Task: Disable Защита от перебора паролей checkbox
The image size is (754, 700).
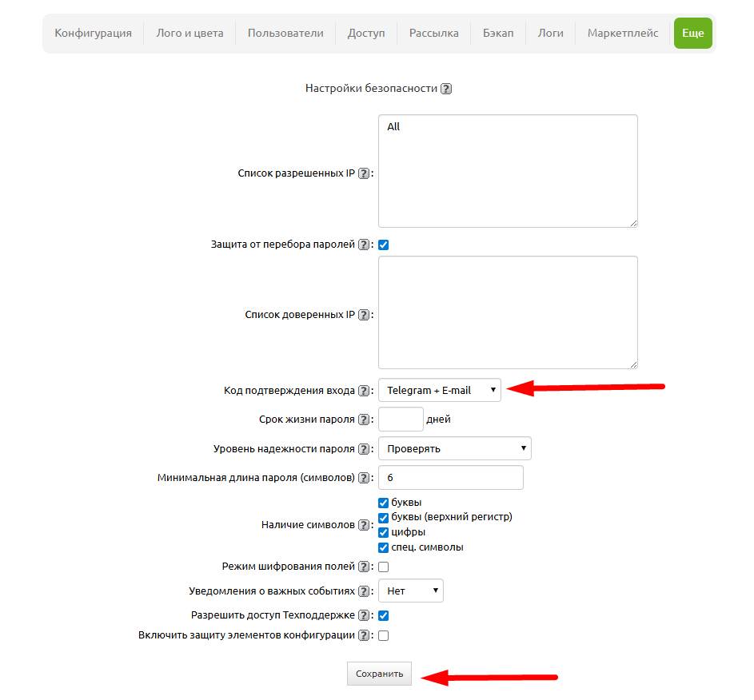Action: [x=384, y=245]
